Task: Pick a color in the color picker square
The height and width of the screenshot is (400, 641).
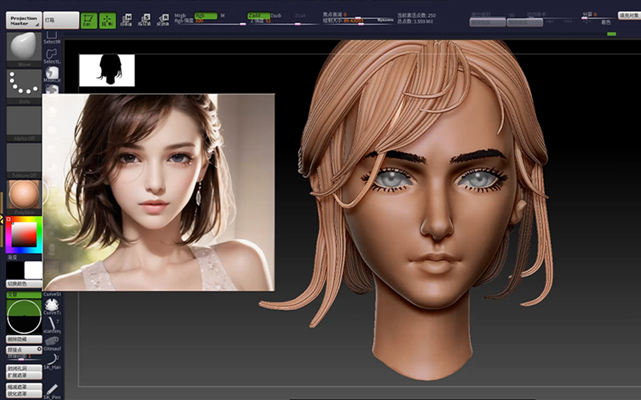Action: (24, 235)
